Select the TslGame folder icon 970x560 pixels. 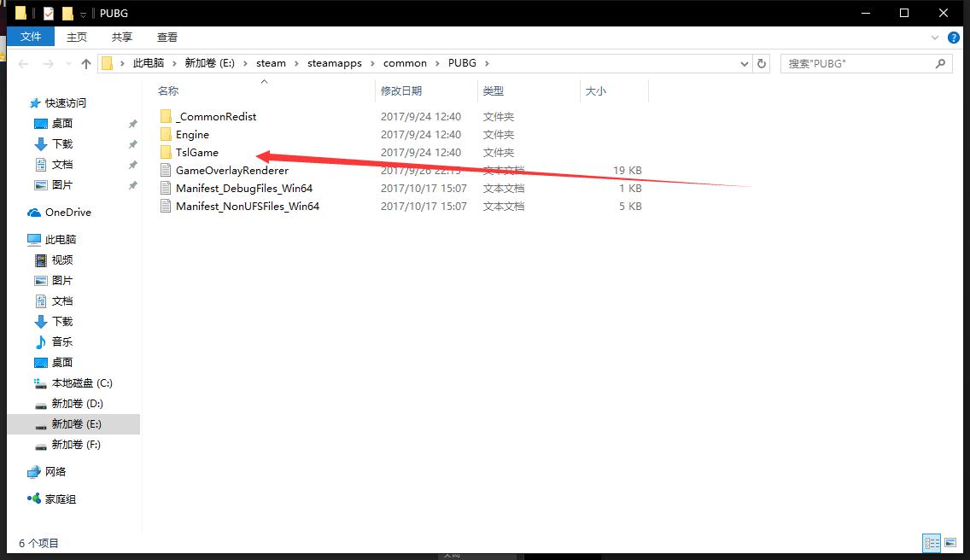pos(166,152)
